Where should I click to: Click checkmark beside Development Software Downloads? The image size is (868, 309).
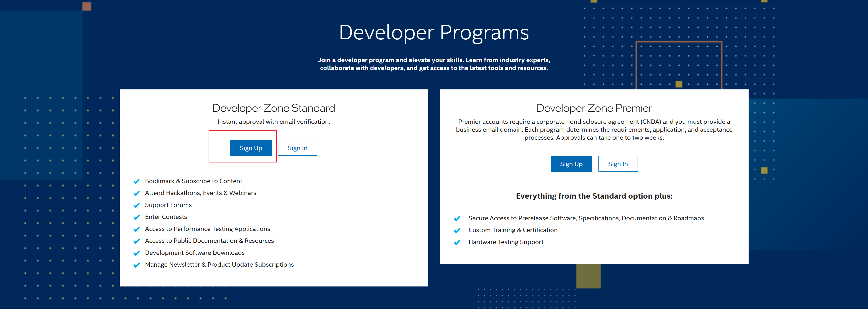coord(136,253)
